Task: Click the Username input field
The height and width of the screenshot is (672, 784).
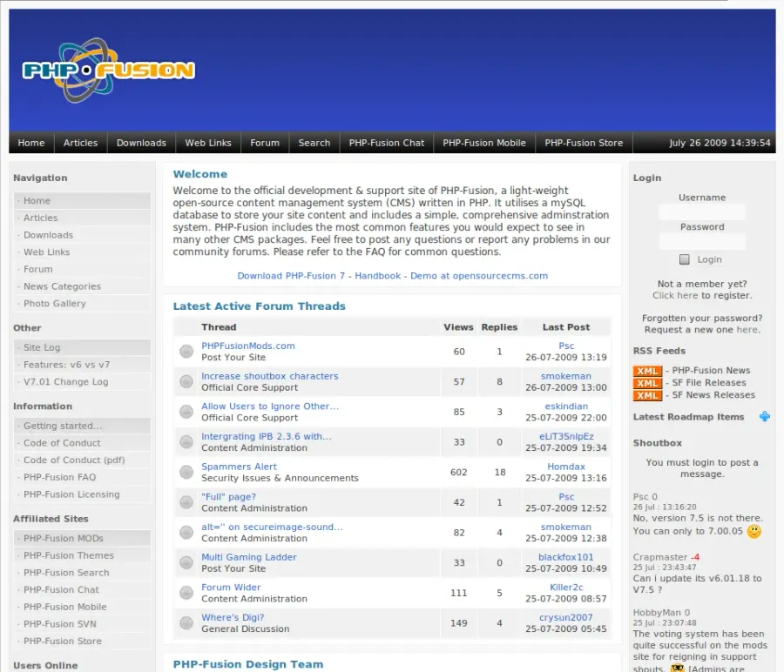Action: pos(701,212)
